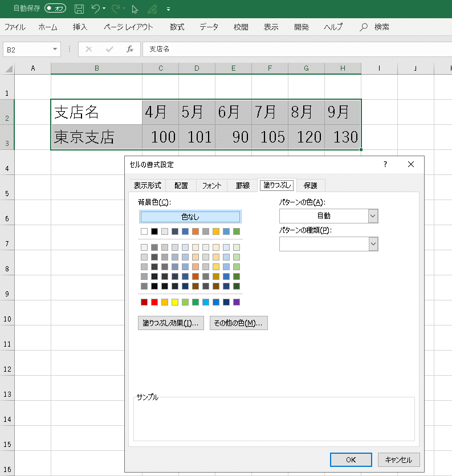
Task: Click cell containing 支店名
Action: (x=96, y=112)
